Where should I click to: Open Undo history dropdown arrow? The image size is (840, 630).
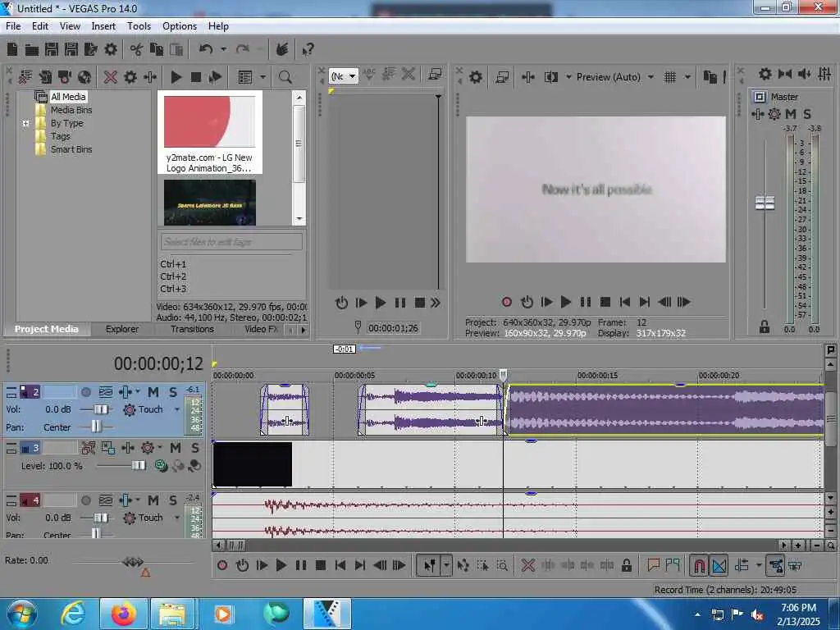click(223, 50)
